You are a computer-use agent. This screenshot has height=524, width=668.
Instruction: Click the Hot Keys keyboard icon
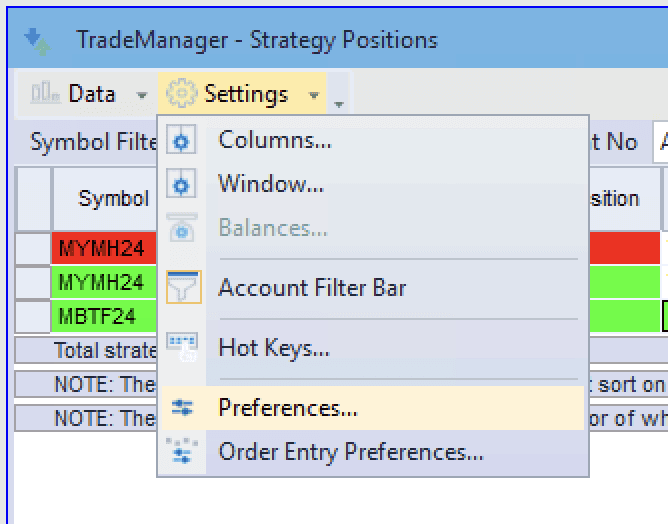pyautogui.click(x=182, y=347)
